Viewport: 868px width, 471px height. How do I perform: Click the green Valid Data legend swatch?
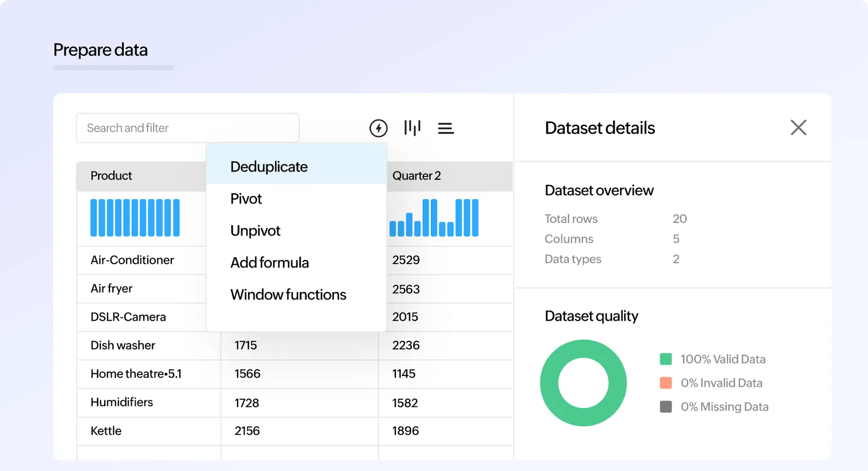(x=666, y=359)
